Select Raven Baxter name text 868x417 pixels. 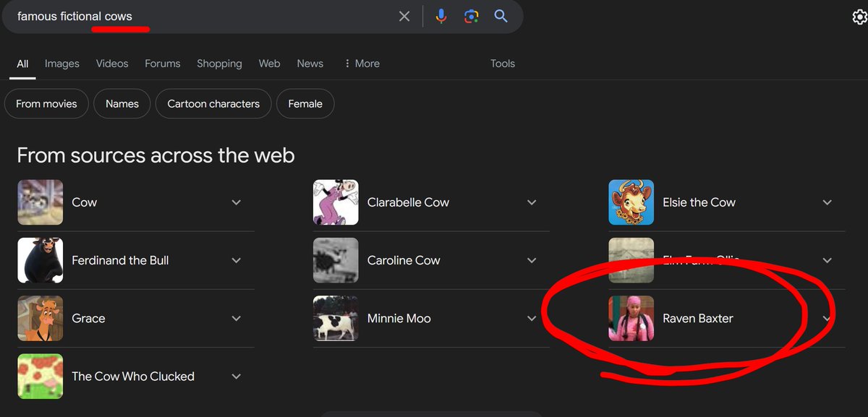point(698,318)
